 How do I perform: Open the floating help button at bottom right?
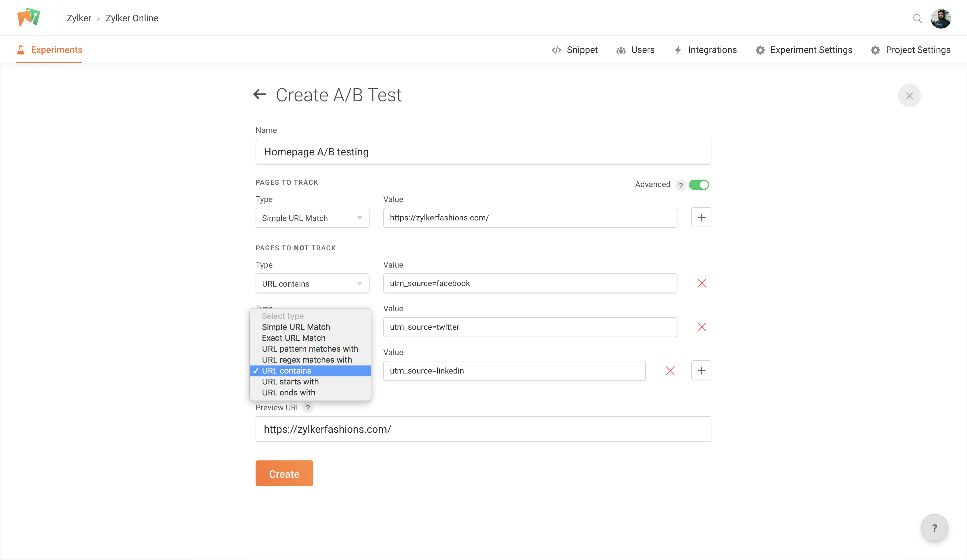[934, 528]
